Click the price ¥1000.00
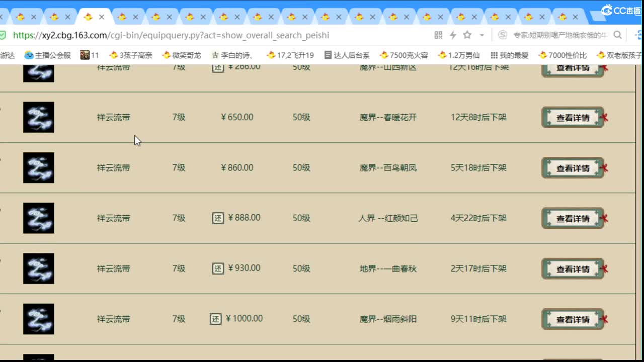 244,318
